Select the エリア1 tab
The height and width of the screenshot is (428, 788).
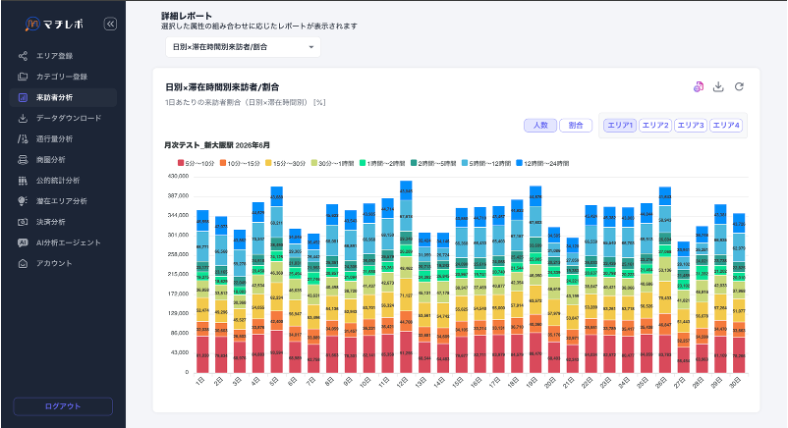click(620, 126)
